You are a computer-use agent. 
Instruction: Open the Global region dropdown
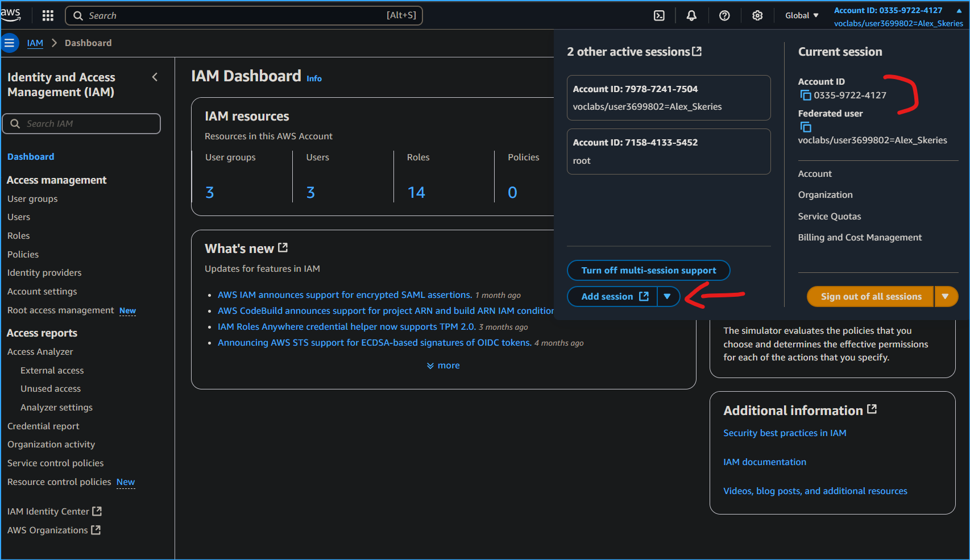[801, 15]
